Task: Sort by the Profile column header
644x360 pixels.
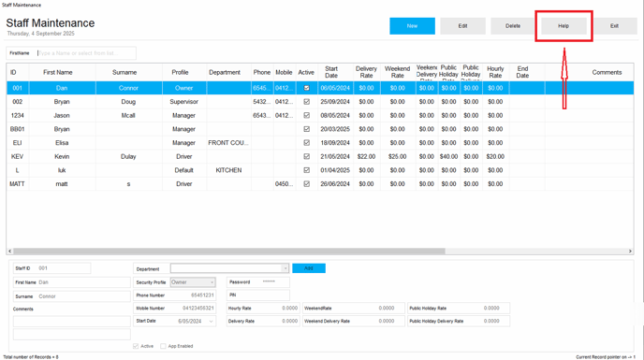Action: [184, 72]
